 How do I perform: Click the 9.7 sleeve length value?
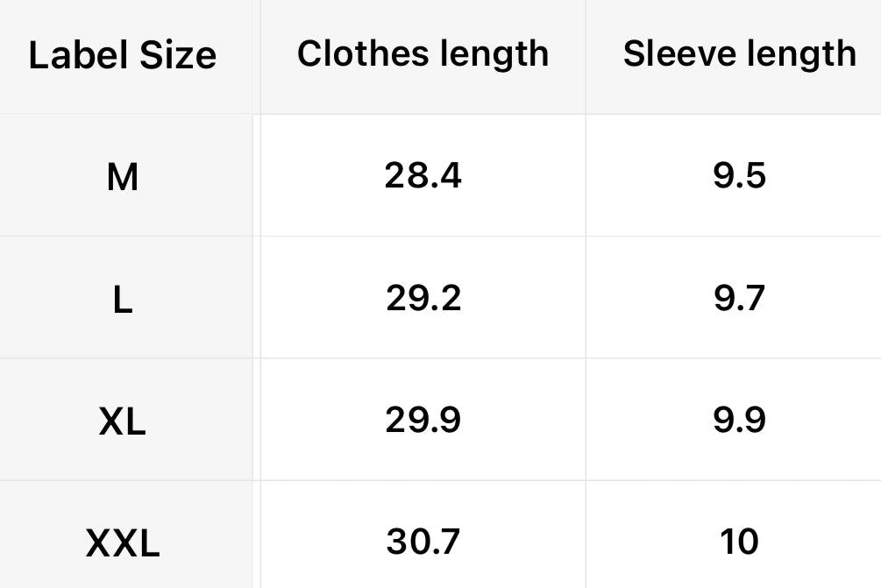739,299
